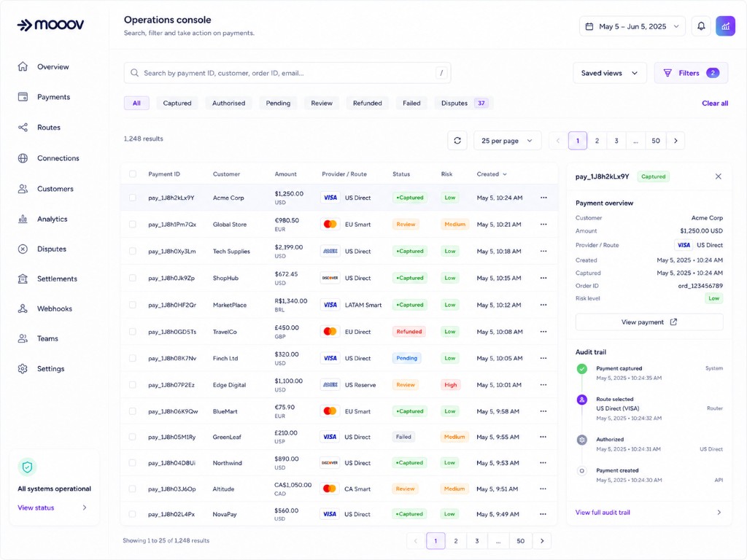Image resolution: width=747 pixels, height=560 pixels.
Task: Switch to the Captured tab
Action: 177,104
